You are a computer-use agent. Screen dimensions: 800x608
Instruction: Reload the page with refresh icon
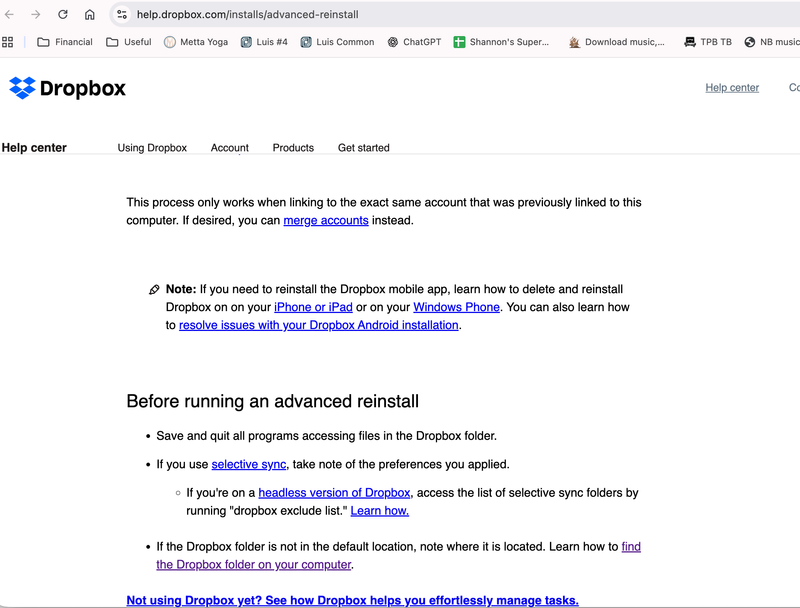[x=63, y=14]
